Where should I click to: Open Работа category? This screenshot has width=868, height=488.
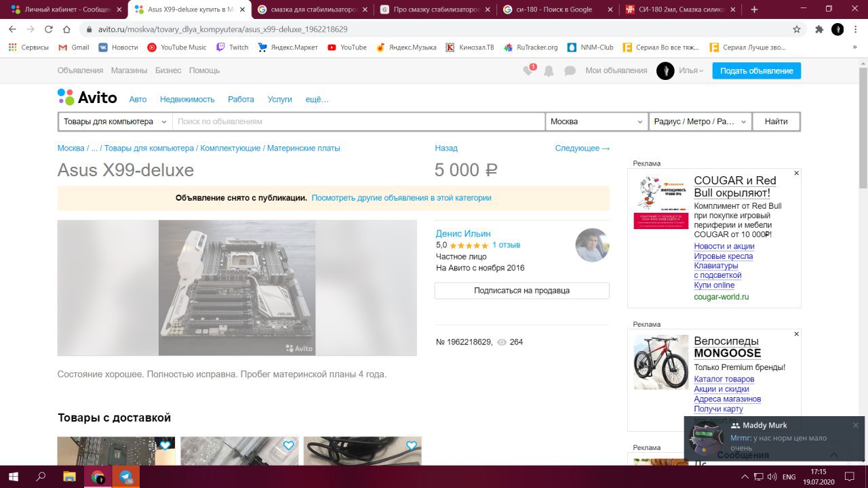241,99
